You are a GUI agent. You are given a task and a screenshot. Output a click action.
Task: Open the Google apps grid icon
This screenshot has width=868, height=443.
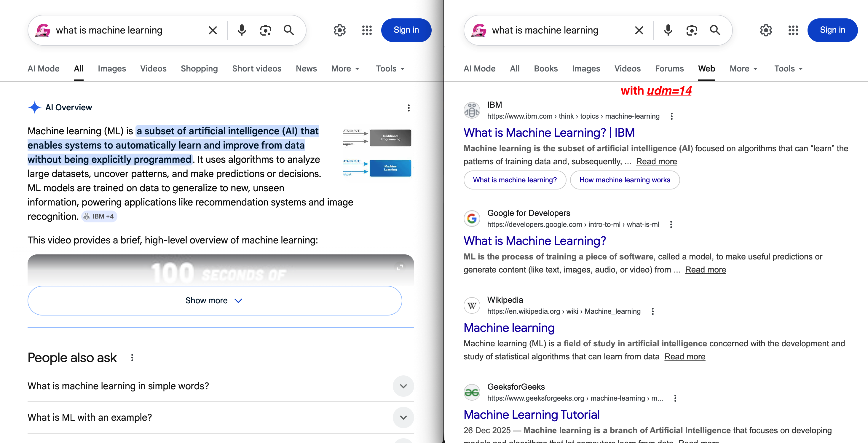[x=367, y=30]
